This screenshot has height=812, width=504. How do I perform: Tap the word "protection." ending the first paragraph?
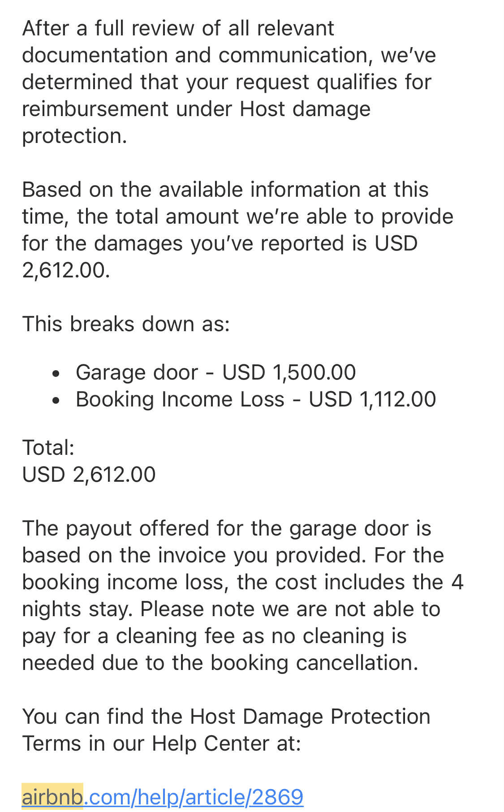click(74, 136)
